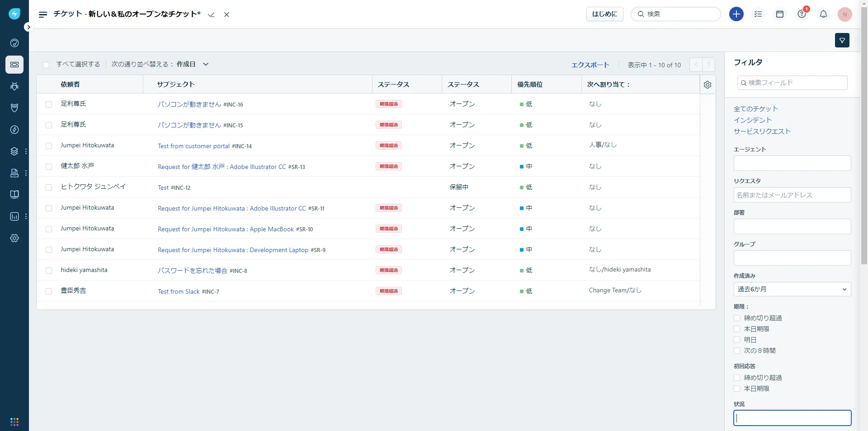
Task: Open the ticket views hamburger menu
Action: tap(43, 14)
